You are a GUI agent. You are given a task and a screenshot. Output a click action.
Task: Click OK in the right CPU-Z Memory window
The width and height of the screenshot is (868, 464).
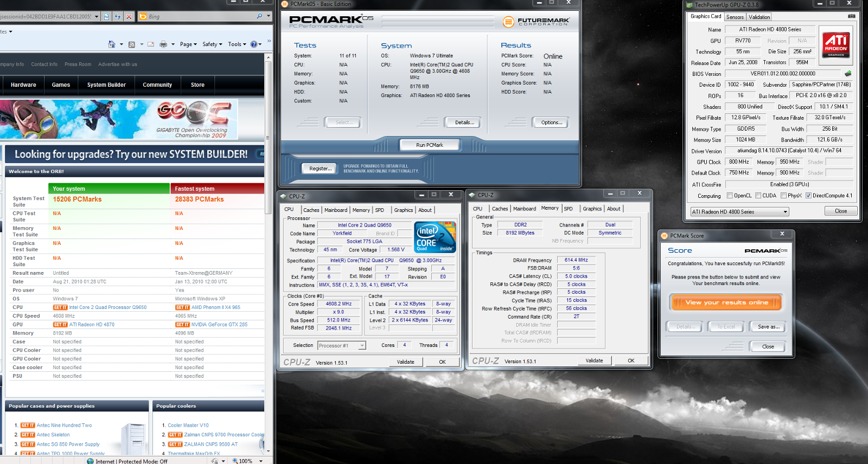coord(631,360)
